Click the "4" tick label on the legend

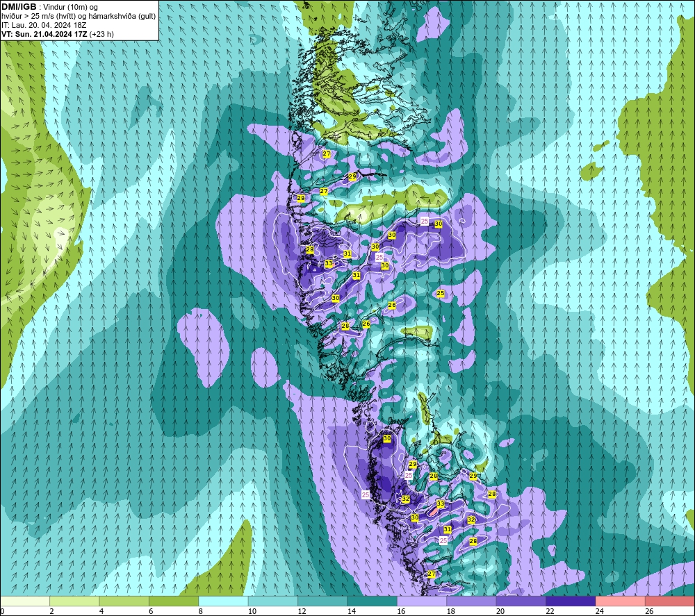(101, 611)
